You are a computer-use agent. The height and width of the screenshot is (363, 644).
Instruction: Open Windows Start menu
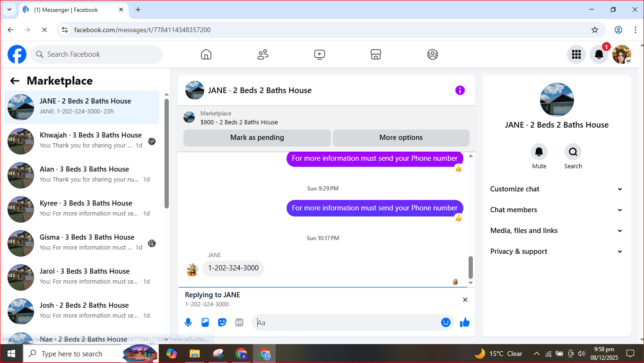coord(11,354)
